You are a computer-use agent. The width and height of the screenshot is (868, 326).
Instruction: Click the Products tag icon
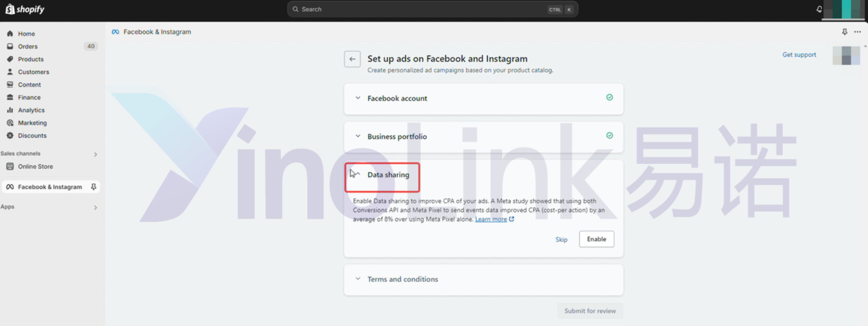click(x=10, y=59)
